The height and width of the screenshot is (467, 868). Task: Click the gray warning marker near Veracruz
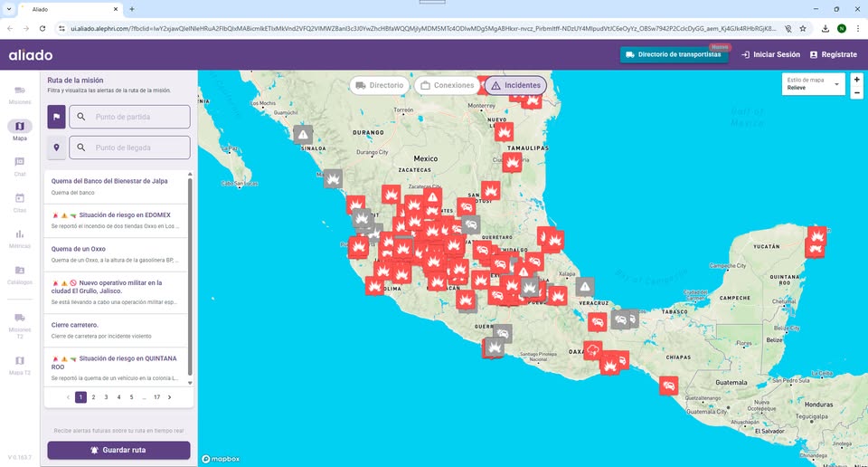pyautogui.click(x=585, y=286)
